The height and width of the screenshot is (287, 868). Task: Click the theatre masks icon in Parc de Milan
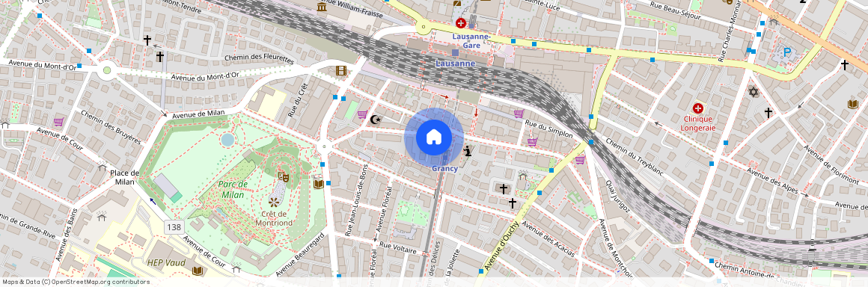[x=284, y=177]
